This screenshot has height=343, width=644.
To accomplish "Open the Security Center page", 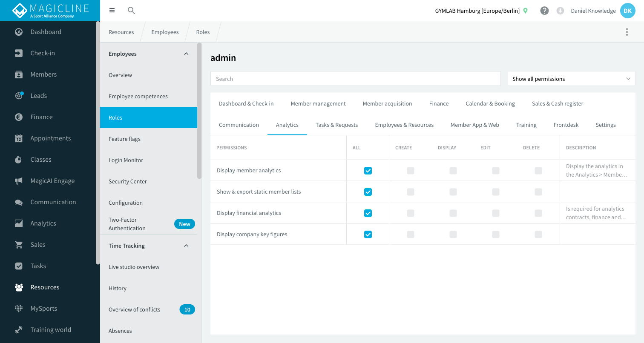I will click(149, 181).
